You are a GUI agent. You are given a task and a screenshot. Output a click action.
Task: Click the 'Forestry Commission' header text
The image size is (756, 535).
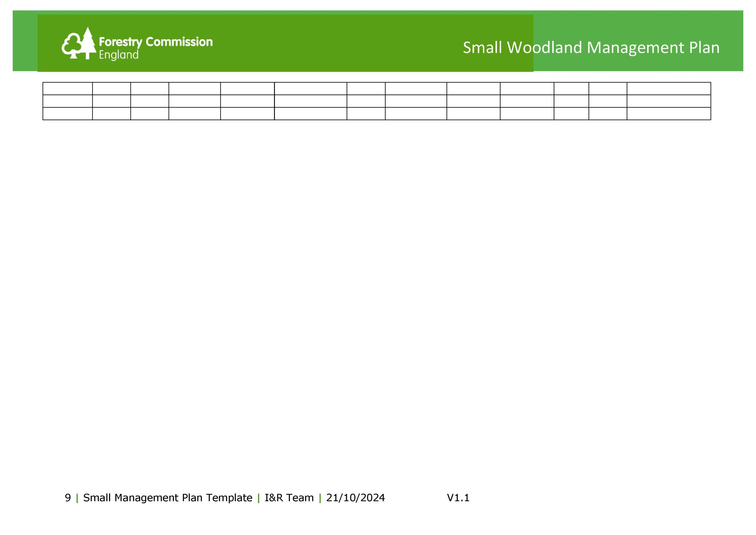pyautogui.click(x=156, y=42)
